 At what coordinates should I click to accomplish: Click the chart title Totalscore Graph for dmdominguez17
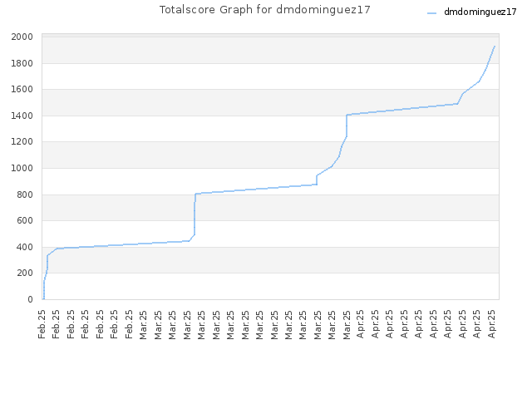pyautogui.click(x=264, y=9)
